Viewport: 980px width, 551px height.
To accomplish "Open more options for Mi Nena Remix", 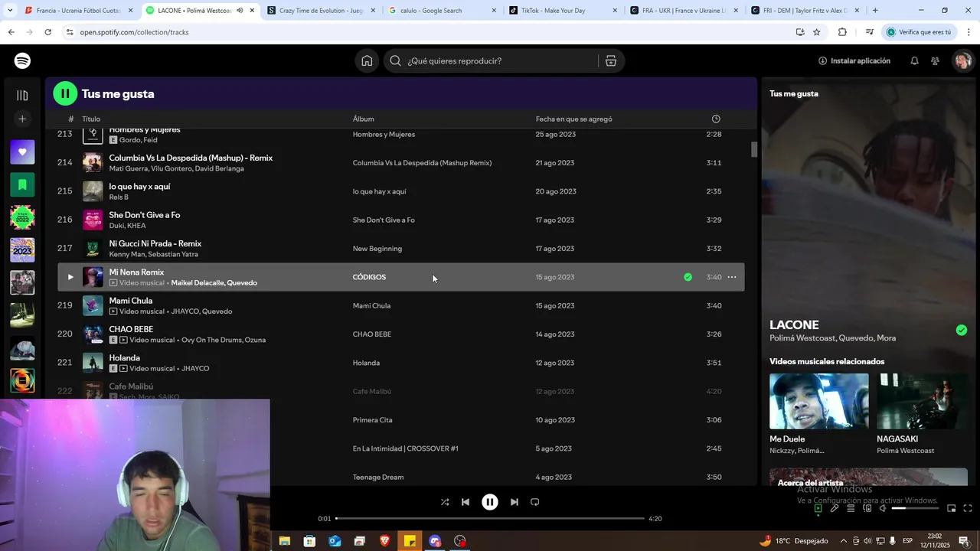I will pos(732,277).
